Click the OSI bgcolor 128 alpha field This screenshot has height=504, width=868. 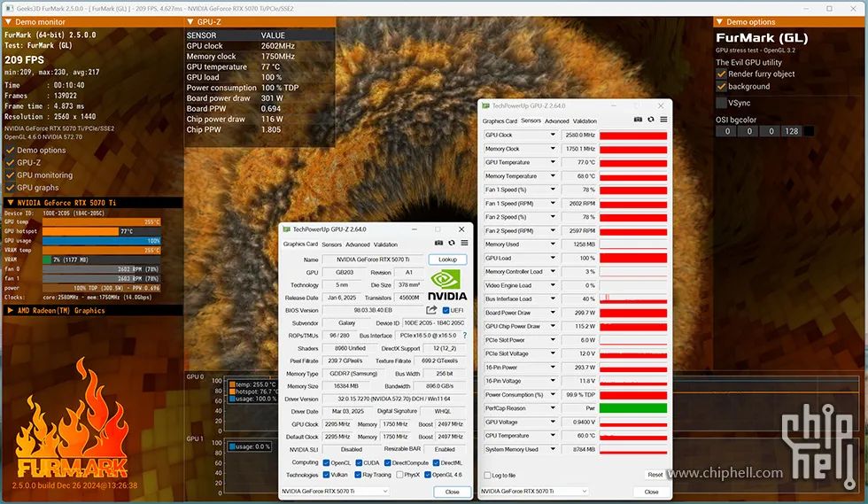click(792, 131)
